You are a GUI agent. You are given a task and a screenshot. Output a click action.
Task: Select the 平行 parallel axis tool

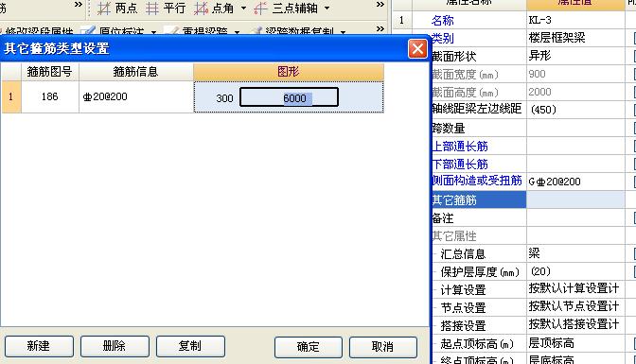(166, 9)
